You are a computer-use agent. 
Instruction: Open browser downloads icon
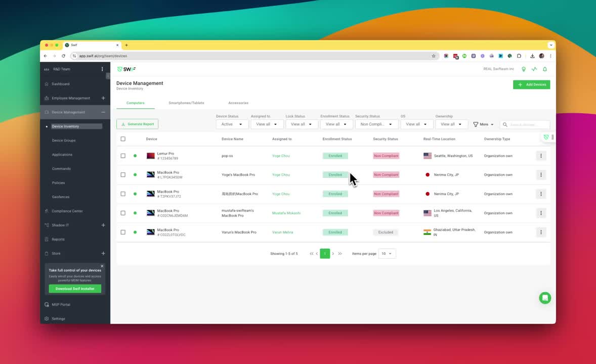532,56
